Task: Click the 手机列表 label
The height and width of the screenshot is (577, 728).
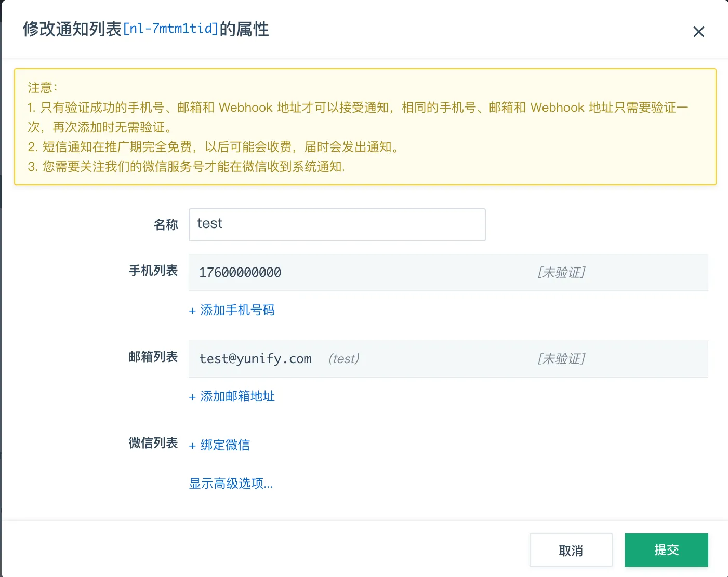Action: pos(153,271)
